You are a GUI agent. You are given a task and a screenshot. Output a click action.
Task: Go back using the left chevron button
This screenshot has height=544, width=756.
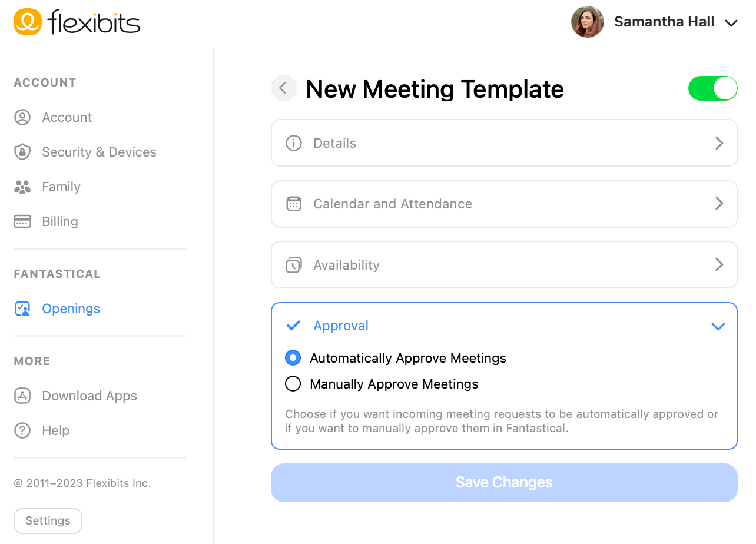click(283, 88)
